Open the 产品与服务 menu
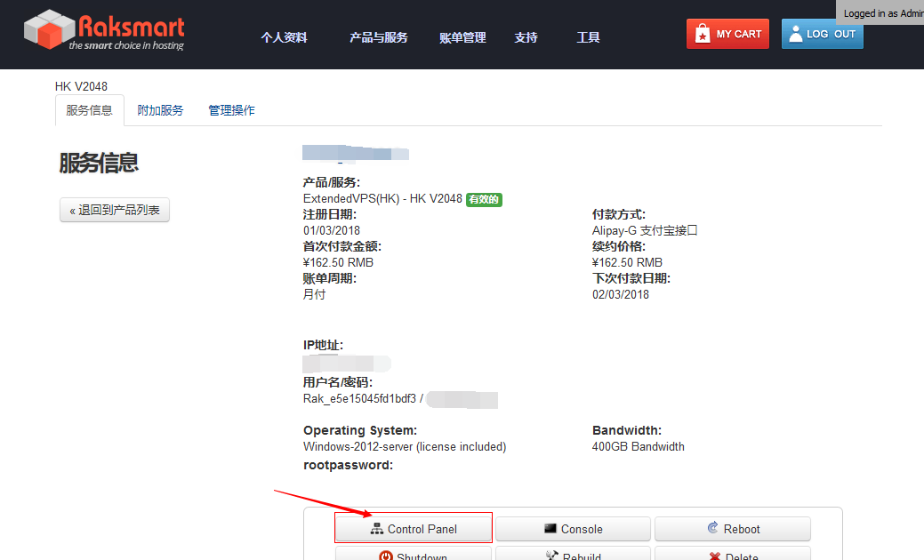 click(378, 37)
